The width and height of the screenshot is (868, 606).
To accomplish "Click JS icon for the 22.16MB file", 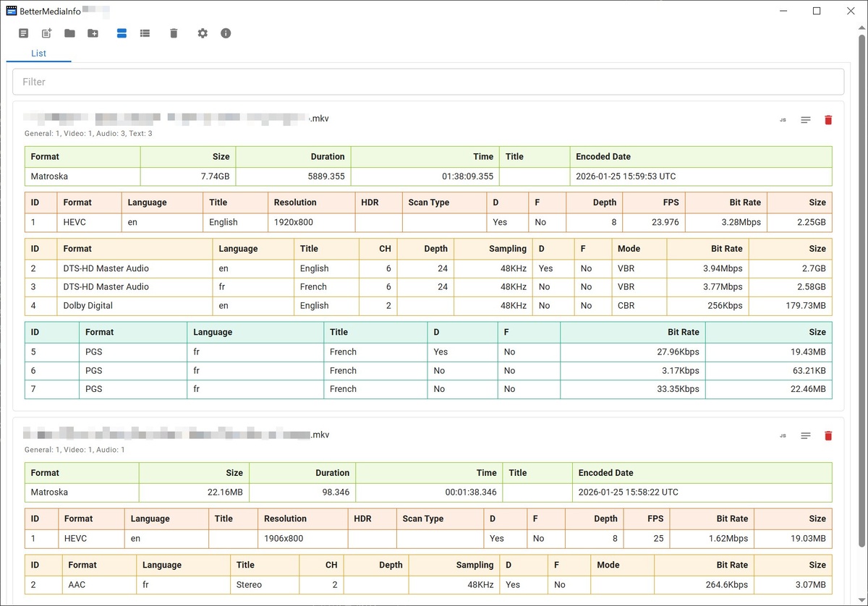I will click(x=783, y=436).
